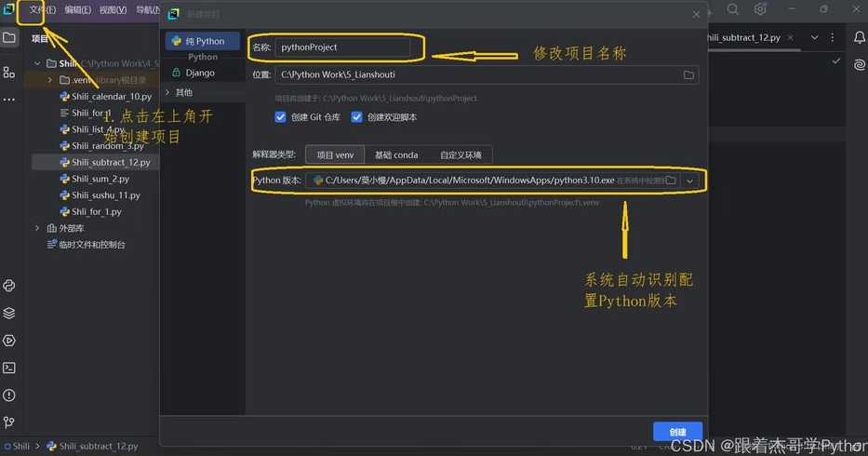Click Shili breadcrumb in status bar
Viewport: 868px width, 456px height.
17,446
